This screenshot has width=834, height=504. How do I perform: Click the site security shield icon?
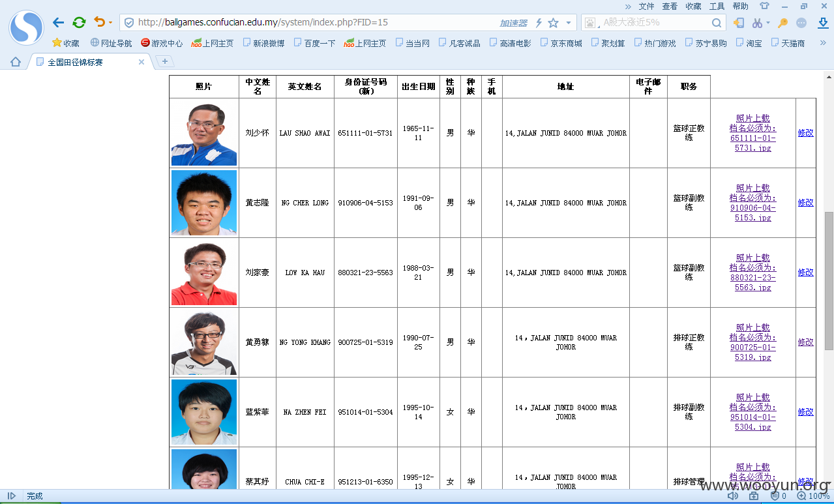[x=129, y=23]
